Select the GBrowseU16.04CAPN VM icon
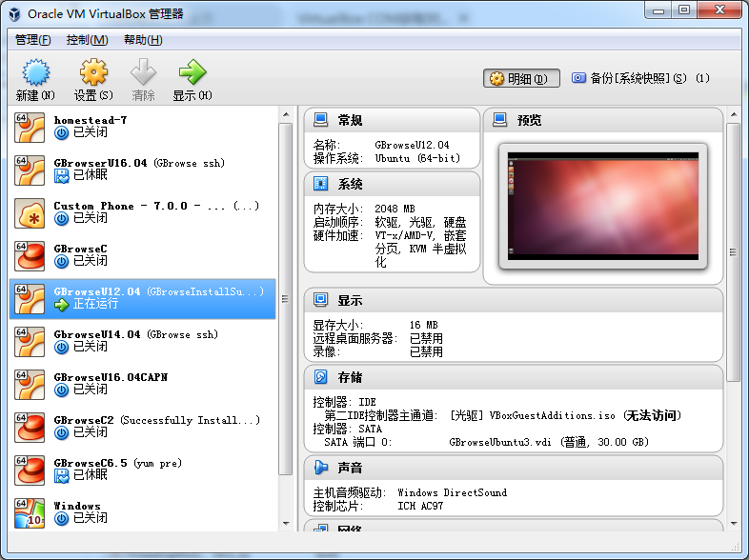 click(x=30, y=385)
